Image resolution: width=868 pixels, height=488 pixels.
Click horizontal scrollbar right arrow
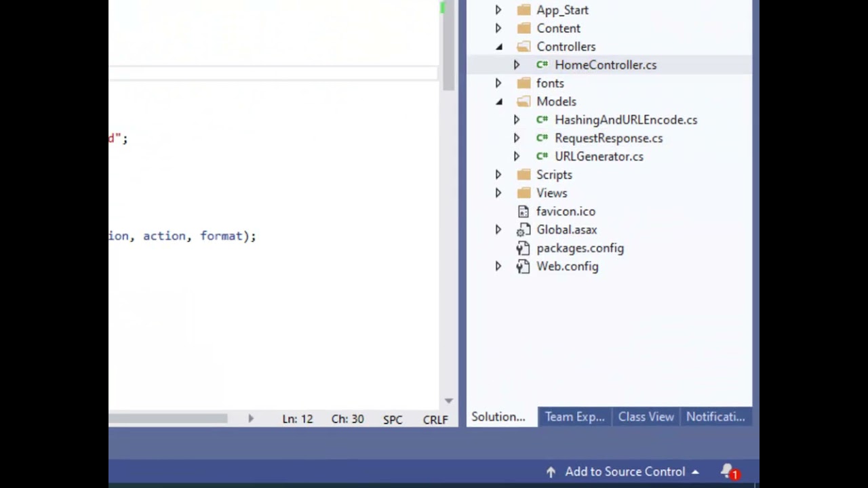[x=250, y=419]
